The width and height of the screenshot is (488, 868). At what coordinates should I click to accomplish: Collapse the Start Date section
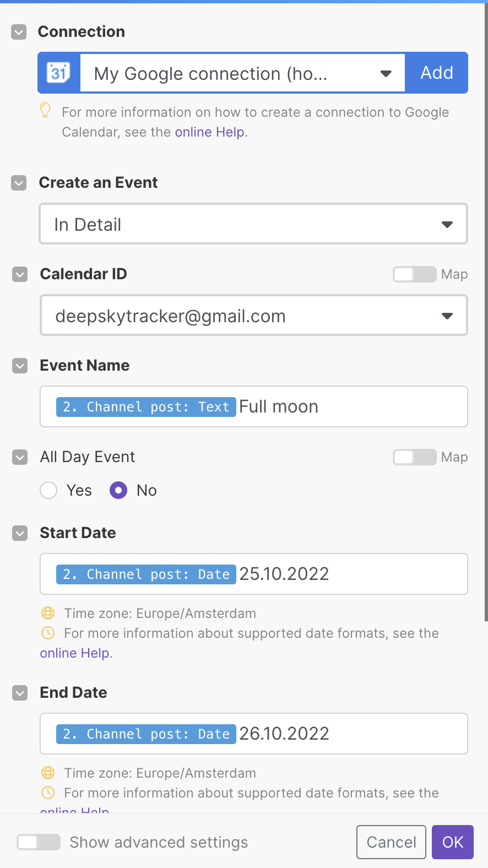pyautogui.click(x=19, y=533)
